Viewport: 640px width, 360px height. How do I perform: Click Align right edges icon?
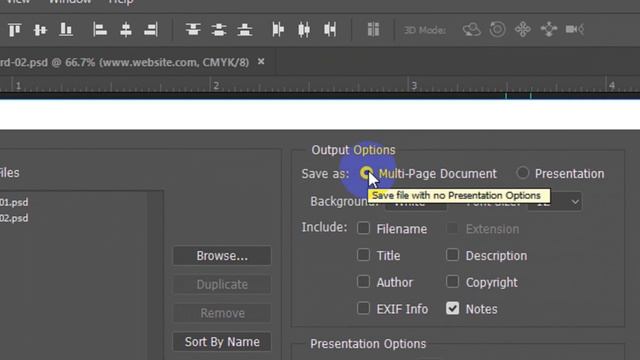click(x=151, y=30)
